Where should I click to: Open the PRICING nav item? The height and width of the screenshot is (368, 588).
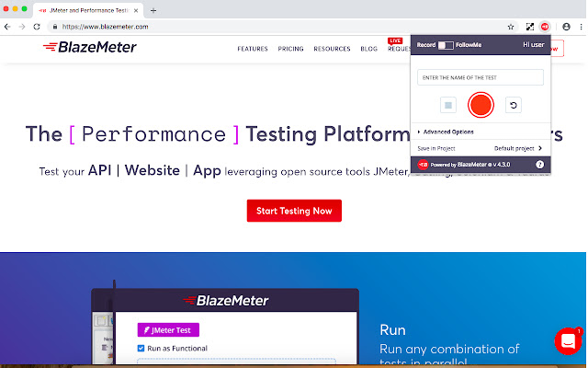tap(290, 49)
